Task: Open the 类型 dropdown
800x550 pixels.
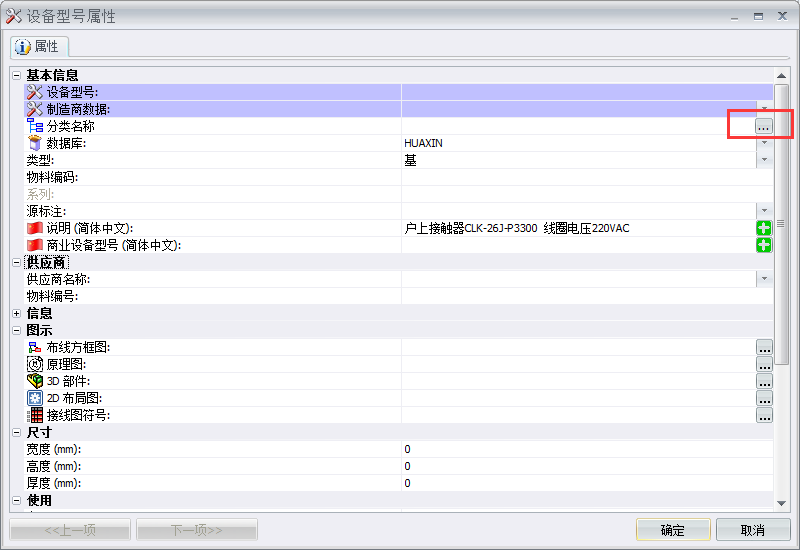Action: tap(764, 160)
